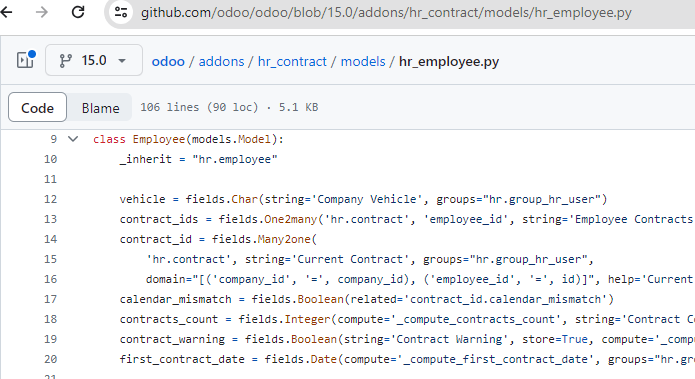Open site information icon in address bar
This screenshot has height=379, width=695.
click(121, 12)
